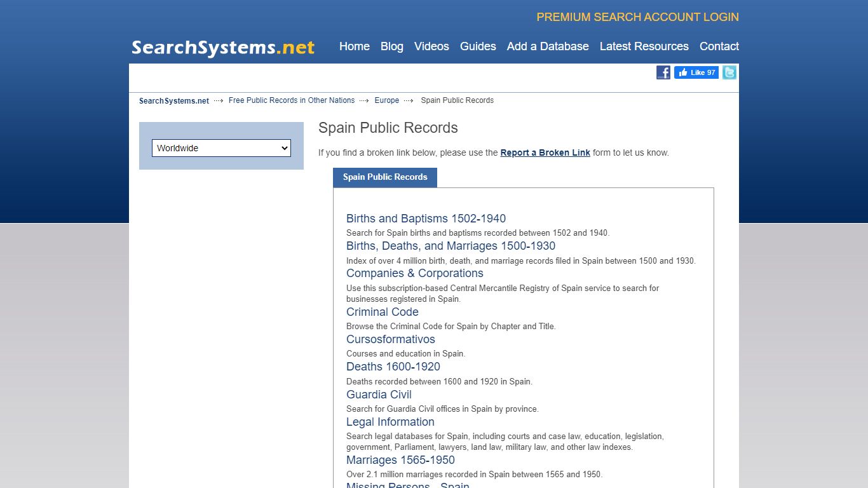Click the SearchSystems.net logo
The width and height of the screenshot is (868, 488).
pos(223,48)
